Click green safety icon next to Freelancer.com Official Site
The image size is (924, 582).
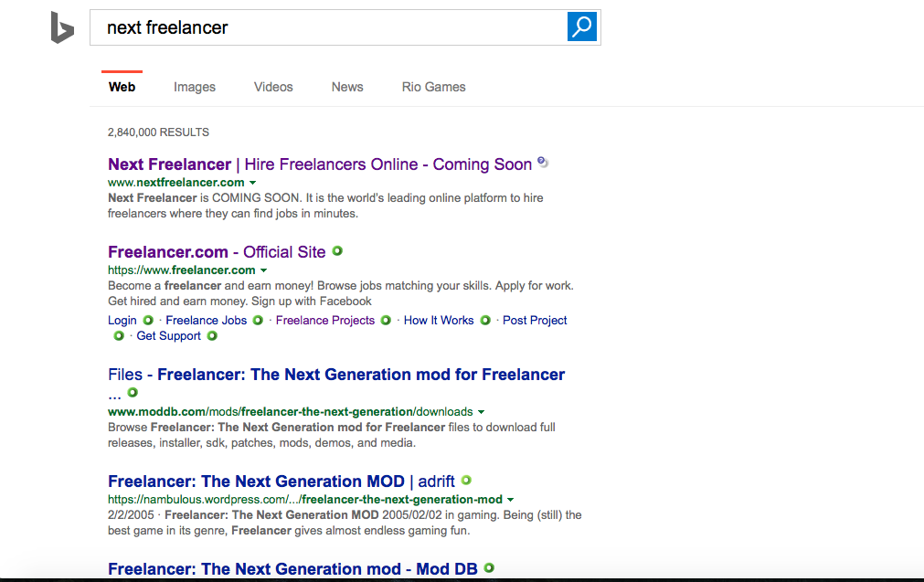337,251
